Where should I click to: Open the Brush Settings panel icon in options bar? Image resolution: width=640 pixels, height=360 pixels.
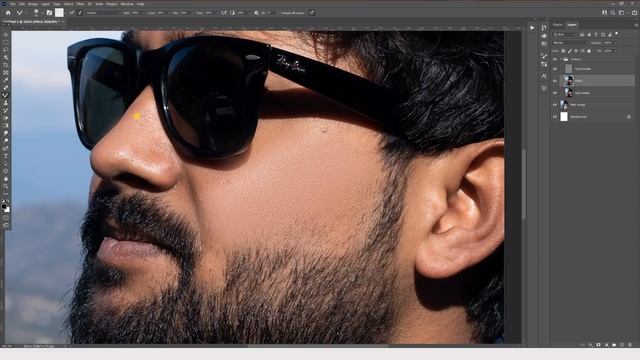click(x=49, y=13)
